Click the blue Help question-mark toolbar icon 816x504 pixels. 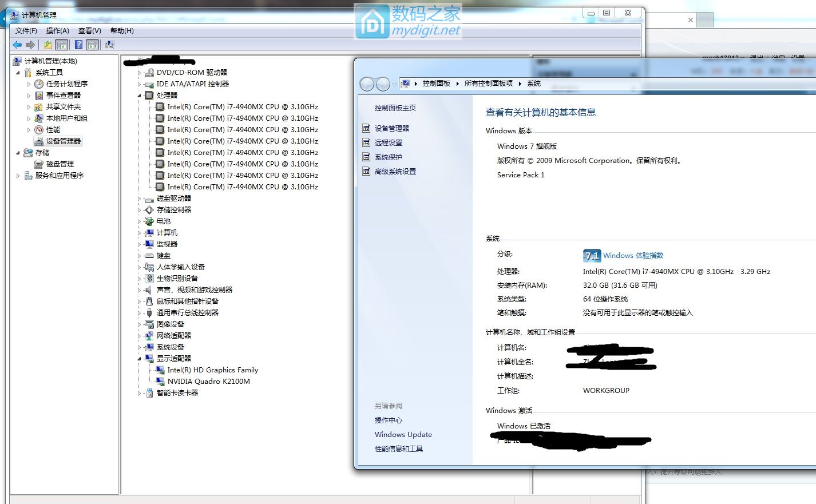click(79, 45)
